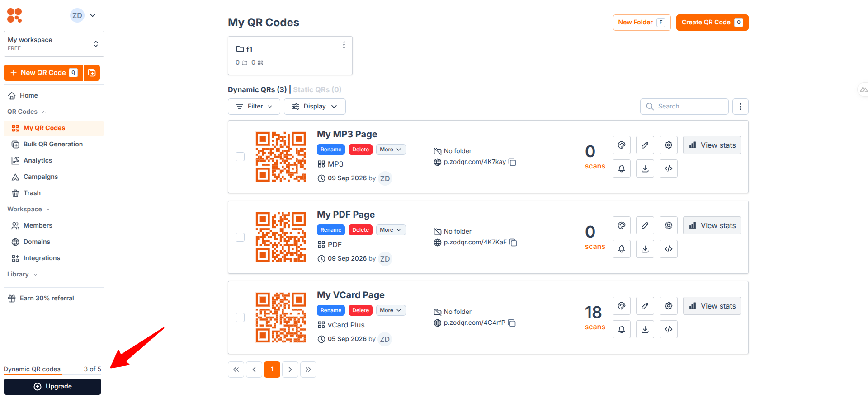Open the My workspace switcher
The image size is (868, 402).
54,44
